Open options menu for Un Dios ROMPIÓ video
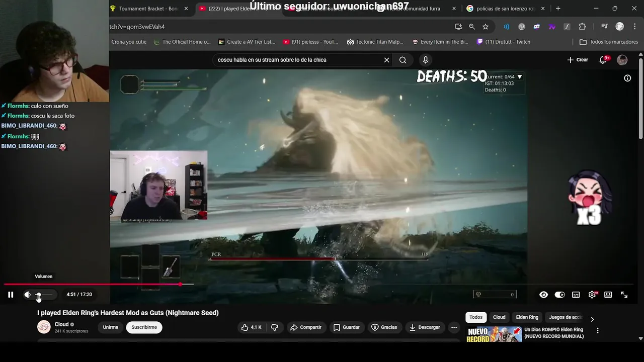This screenshot has height=362, width=644. pos(598,331)
